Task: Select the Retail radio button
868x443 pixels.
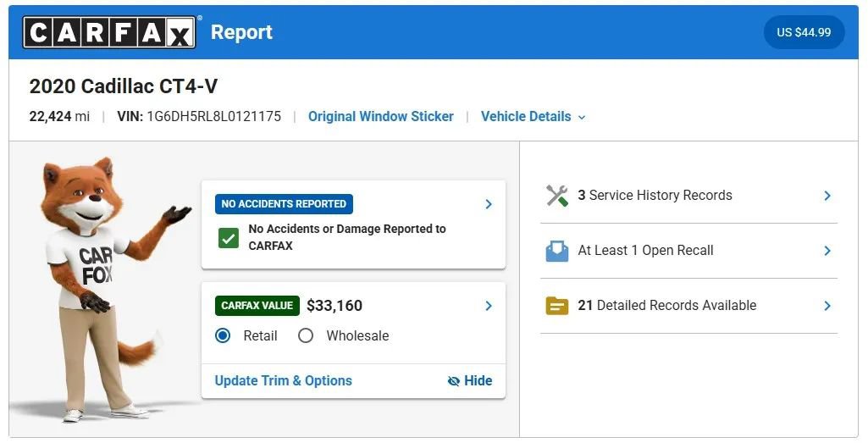Action: (x=223, y=335)
